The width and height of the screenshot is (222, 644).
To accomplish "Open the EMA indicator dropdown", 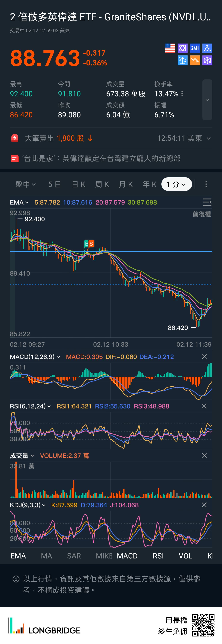I will [x=19, y=203].
